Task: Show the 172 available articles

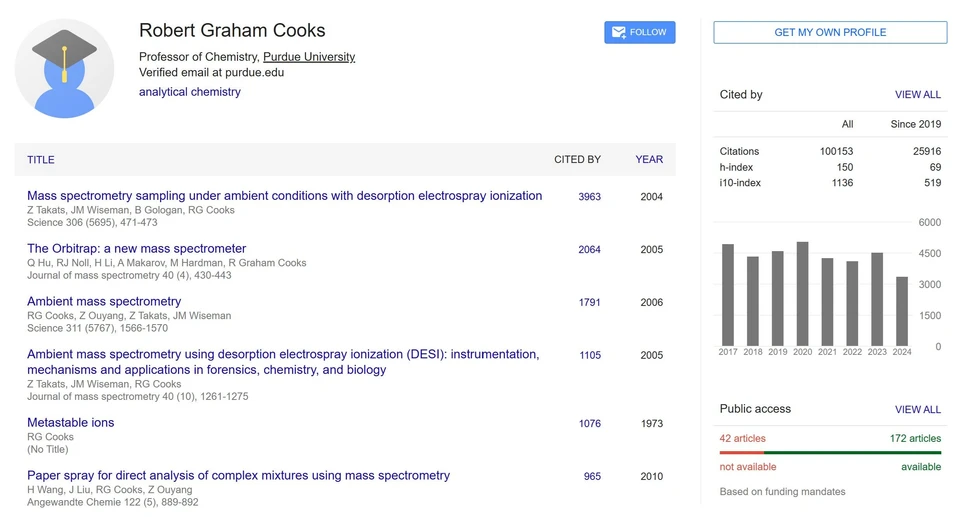Action: click(915, 439)
